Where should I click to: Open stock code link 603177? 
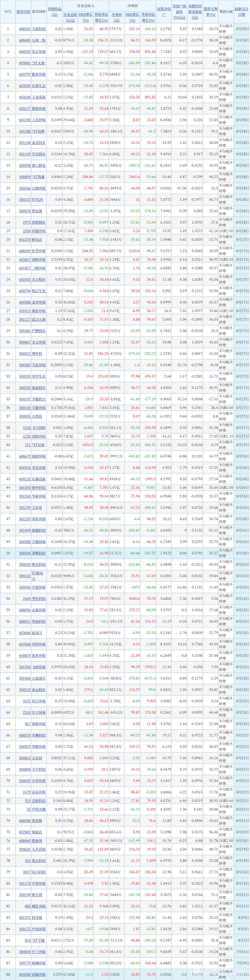pos(25,109)
